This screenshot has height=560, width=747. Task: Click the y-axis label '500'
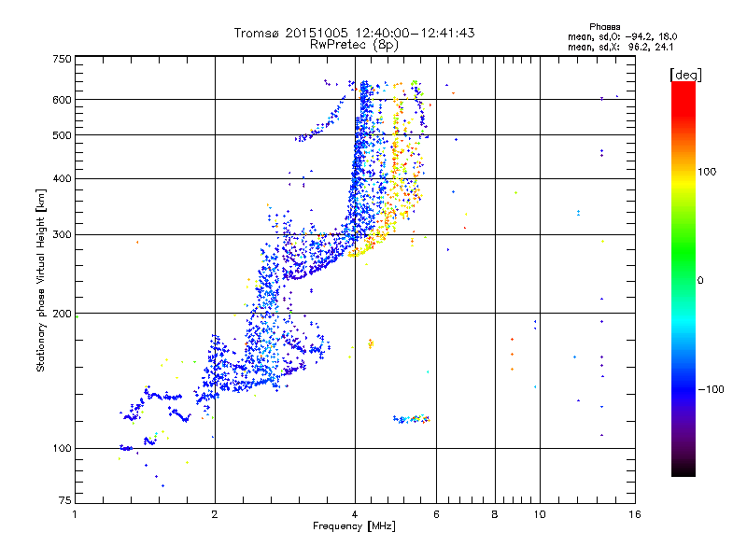[62, 135]
